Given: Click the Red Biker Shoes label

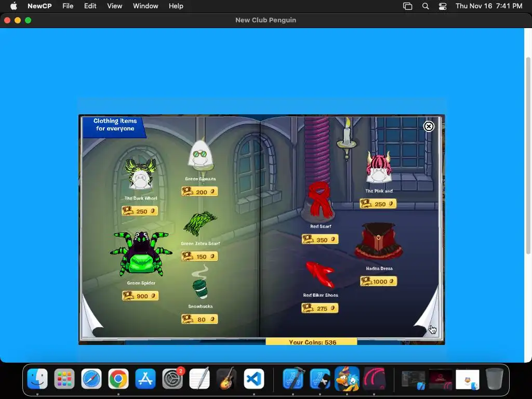Looking at the screenshot, I should point(321,295).
